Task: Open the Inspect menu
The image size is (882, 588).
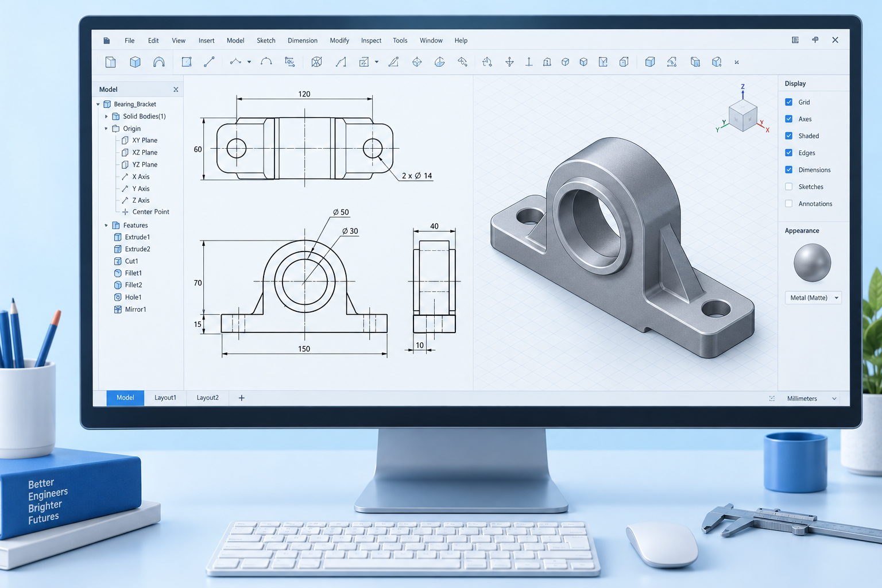Action: pyautogui.click(x=371, y=41)
